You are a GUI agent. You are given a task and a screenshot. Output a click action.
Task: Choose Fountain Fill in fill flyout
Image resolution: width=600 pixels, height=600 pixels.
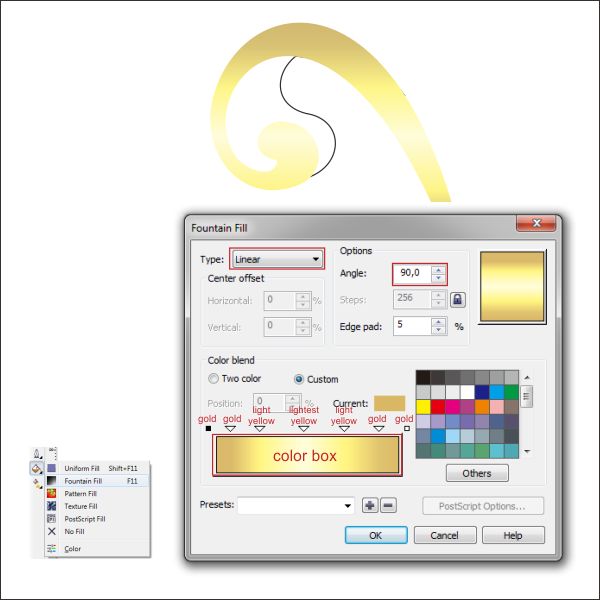click(x=83, y=481)
